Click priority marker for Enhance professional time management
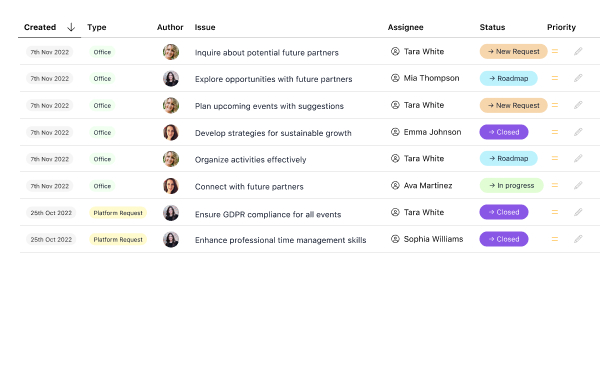600x378 pixels. pos(554,239)
